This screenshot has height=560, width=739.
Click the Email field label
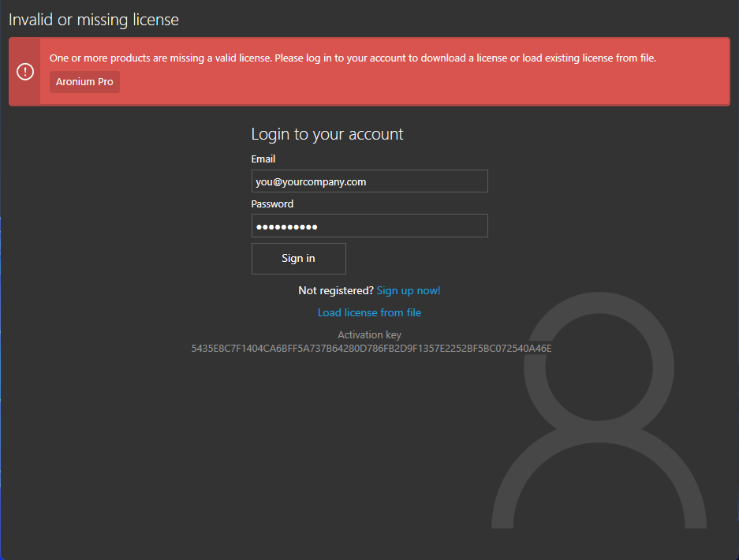pyautogui.click(x=263, y=159)
